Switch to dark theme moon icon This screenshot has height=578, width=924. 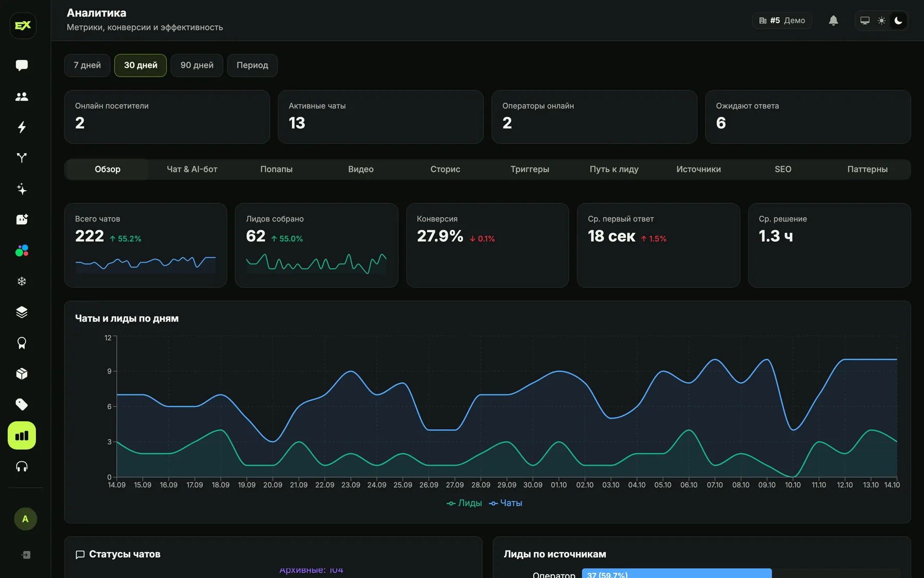click(898, 21)
